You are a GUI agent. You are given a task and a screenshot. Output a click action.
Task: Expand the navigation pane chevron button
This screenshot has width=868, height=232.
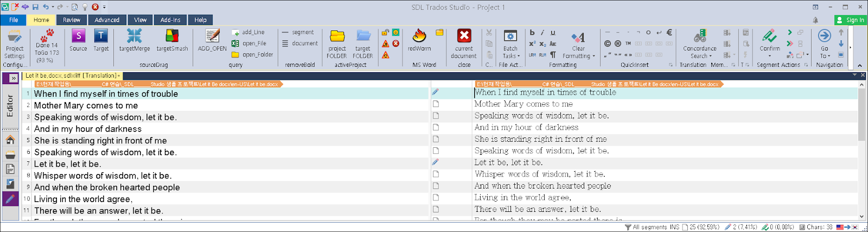13,78
